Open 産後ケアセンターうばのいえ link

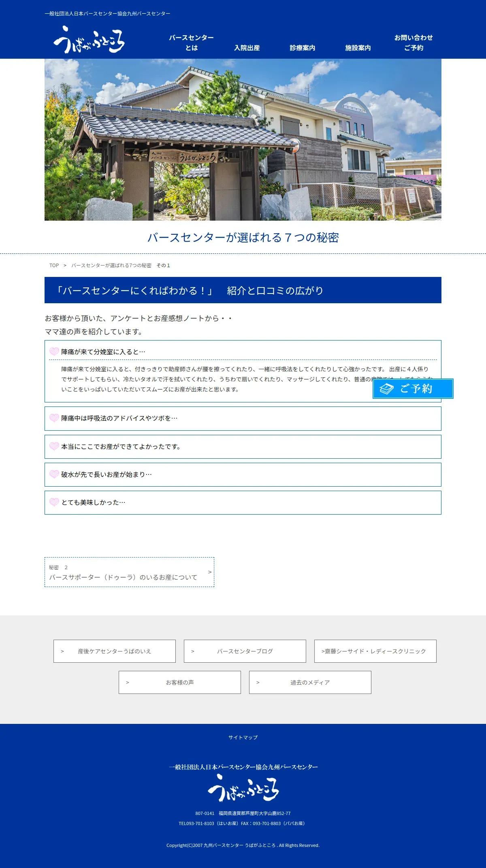pyautogui.click(x=115, y=651)
